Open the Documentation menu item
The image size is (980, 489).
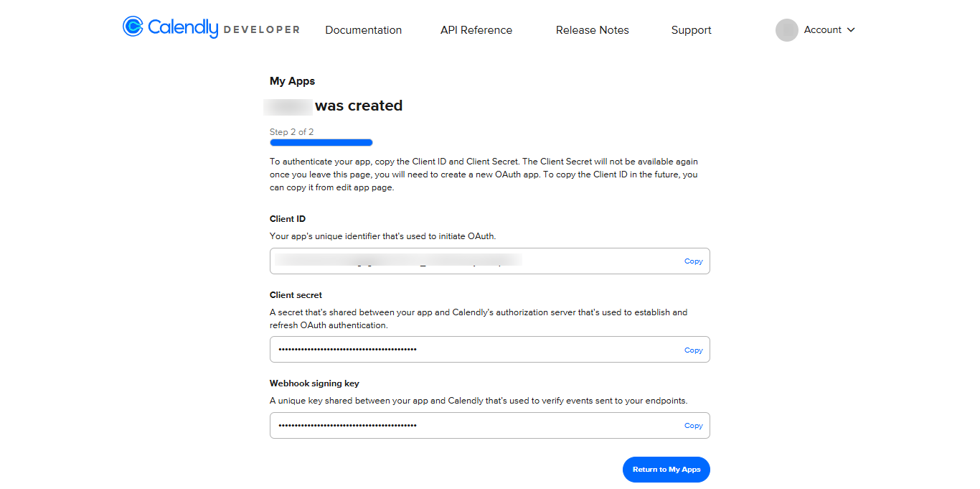point(363,30)
